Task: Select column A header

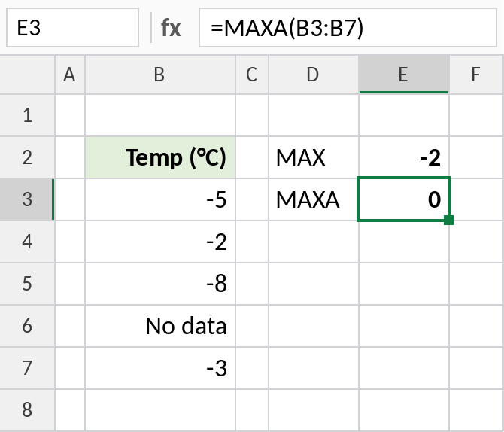Action: pos(70,75)
